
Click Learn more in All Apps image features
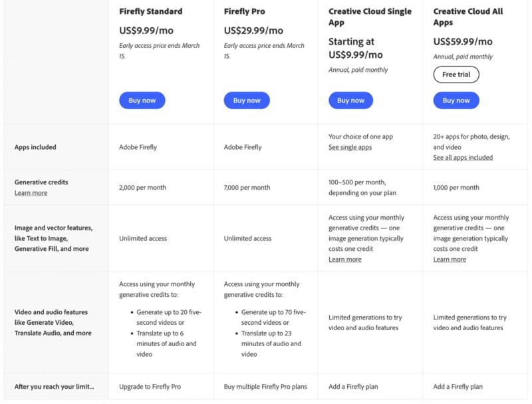[x=450, y=260]
